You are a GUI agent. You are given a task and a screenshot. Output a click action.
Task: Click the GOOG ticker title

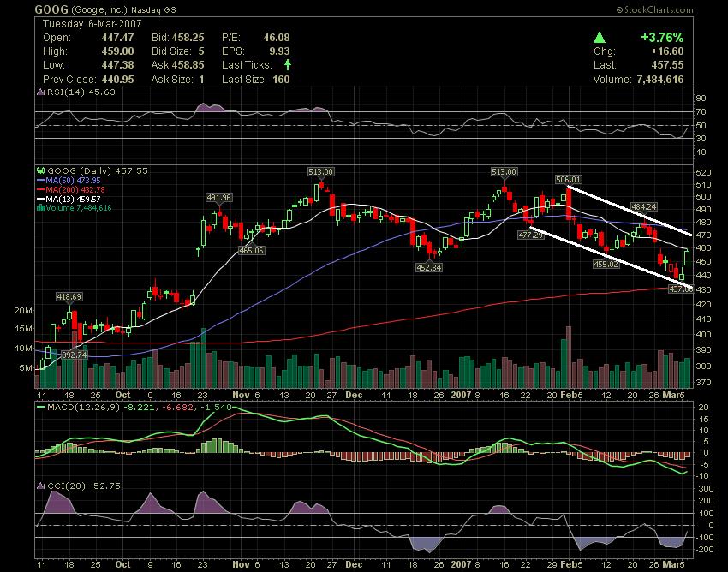(51, 9)
